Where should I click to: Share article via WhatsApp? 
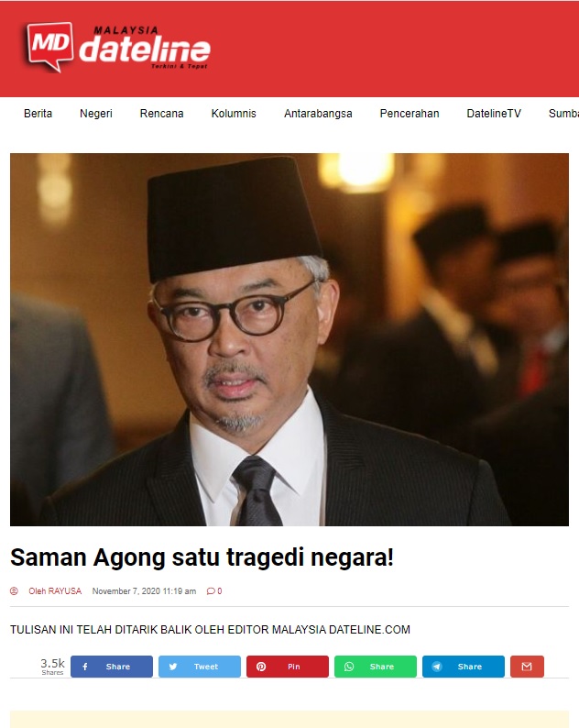tap(376, 667)
